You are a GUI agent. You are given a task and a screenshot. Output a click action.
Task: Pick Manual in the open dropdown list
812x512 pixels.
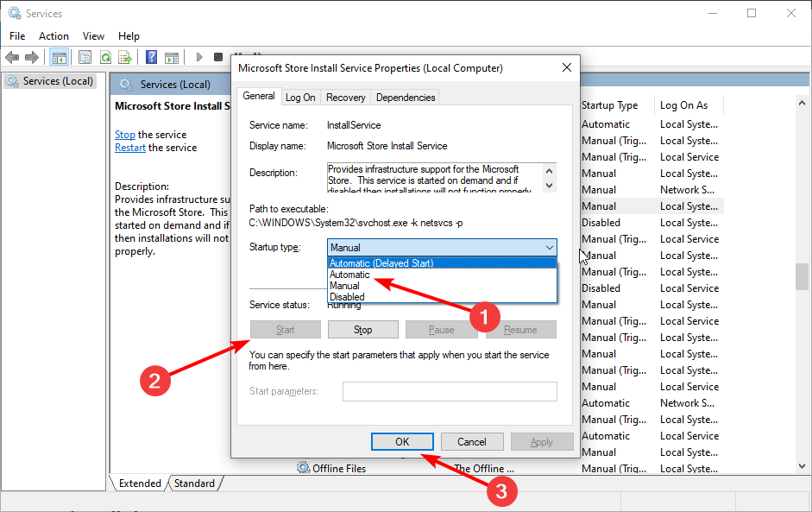pos(443,286)
